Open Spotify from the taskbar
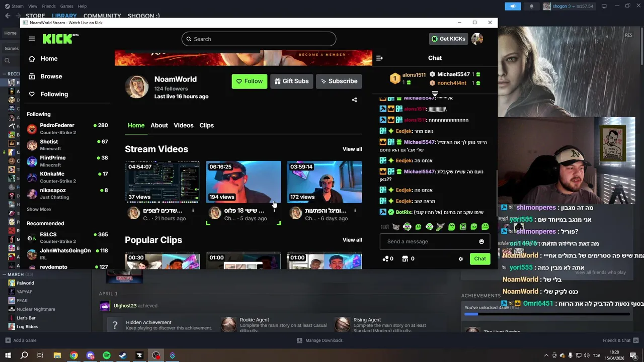Viewport: 644px width, 362px height. [x=107, y=355]
